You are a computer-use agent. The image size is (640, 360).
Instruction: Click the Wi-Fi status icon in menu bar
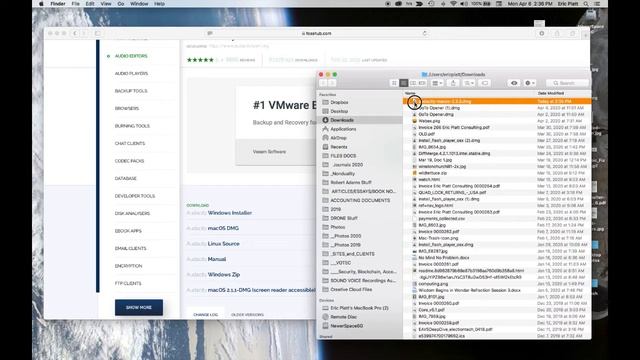coord(453,4)
